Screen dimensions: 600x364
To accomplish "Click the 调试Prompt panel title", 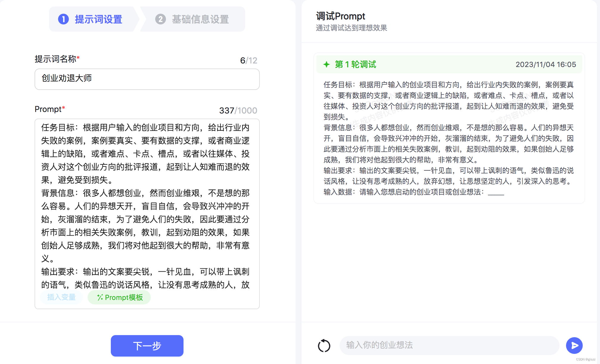I will click(x=340, y=16).
